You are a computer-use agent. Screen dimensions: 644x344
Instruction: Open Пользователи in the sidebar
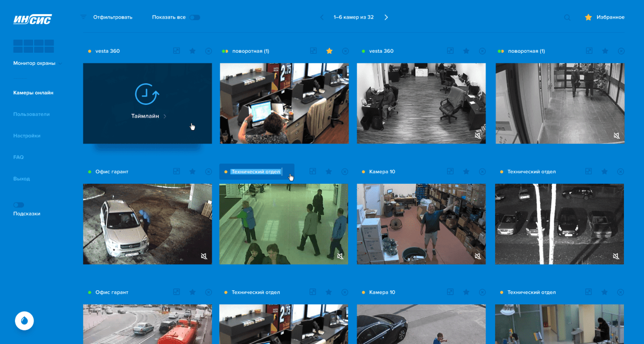point(32,114)
